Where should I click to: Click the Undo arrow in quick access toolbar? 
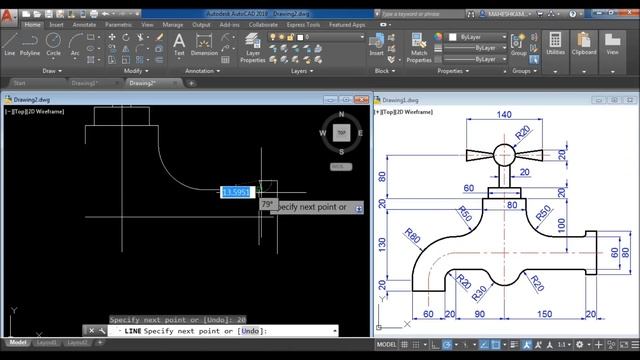[105, 14]
